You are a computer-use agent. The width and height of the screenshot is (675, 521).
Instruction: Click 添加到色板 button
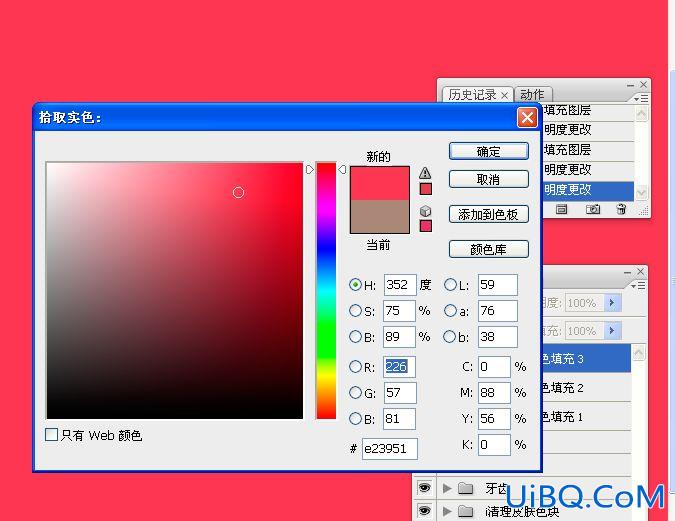point(489,214)
